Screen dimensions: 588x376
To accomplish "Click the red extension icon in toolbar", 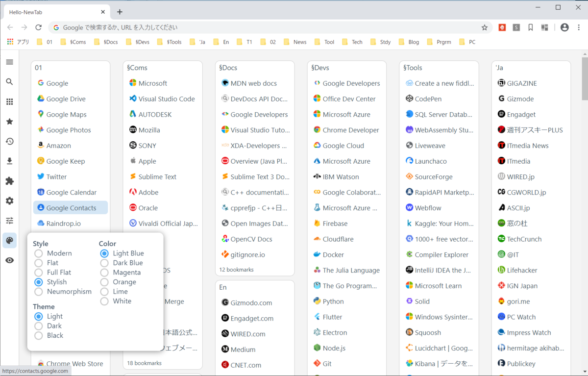I will tap(502, 27).
